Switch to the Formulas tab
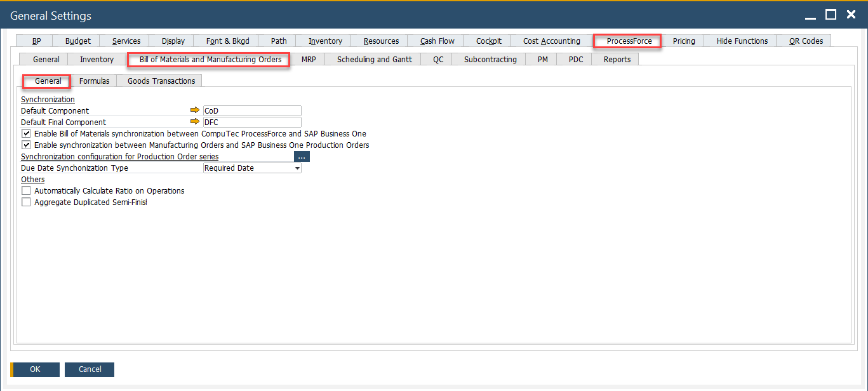 point(94,81)
